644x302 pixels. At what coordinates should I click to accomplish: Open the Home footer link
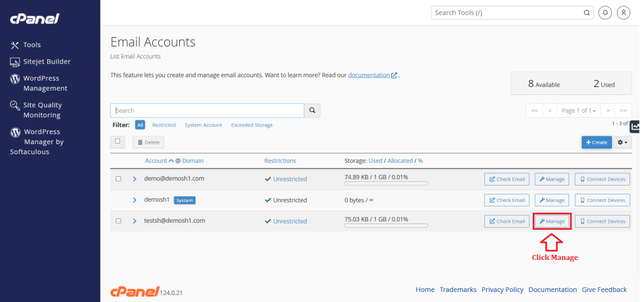pos(425,289)
